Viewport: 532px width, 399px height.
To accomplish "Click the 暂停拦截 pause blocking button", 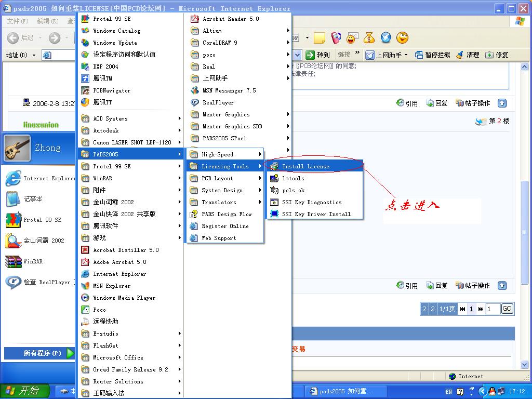I will point(433,55).
